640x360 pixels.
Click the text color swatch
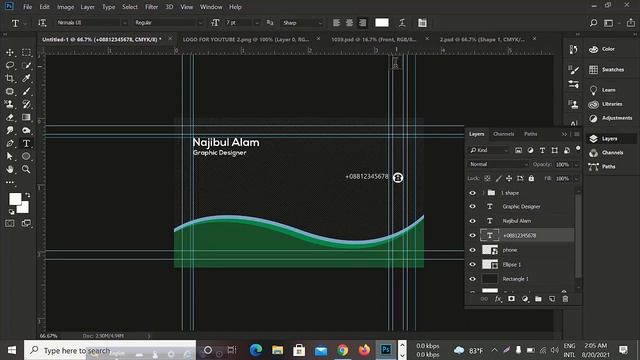pos(382,23)
